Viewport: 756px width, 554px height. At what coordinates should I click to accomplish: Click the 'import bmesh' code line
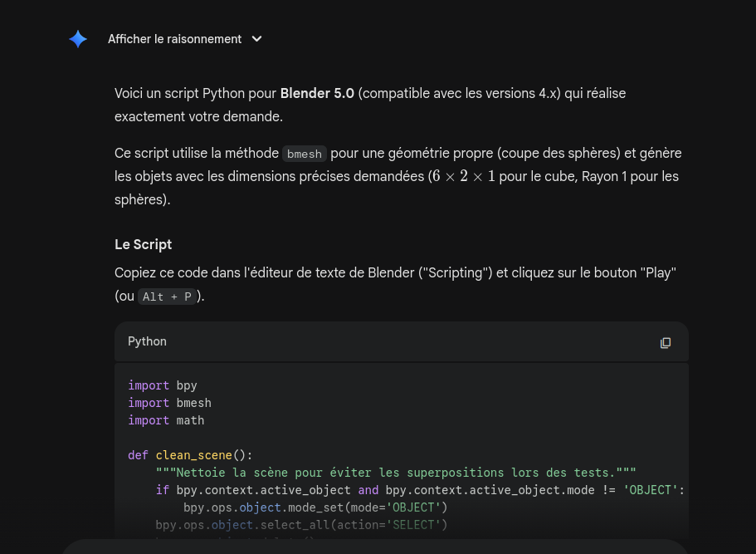pyautogui.click(x=169, y=403)
